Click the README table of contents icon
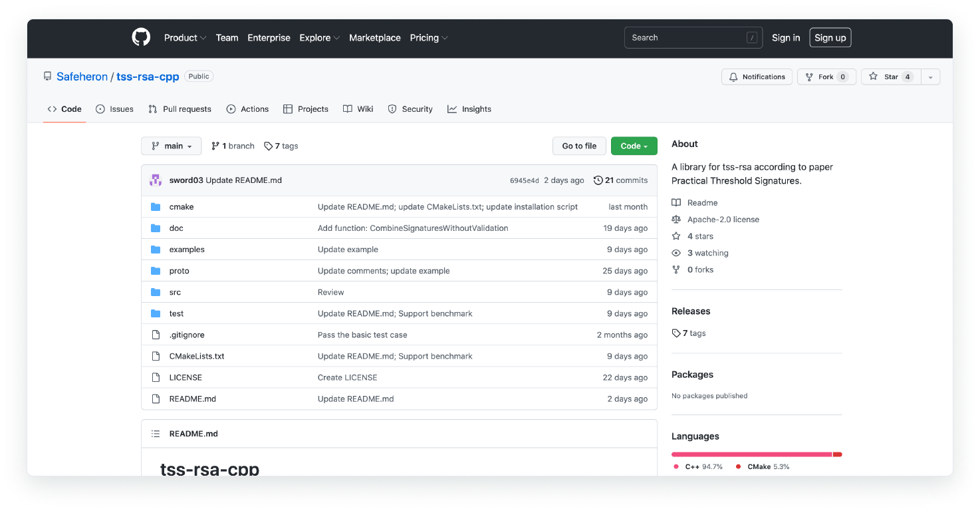 click(x=156, y=434)
